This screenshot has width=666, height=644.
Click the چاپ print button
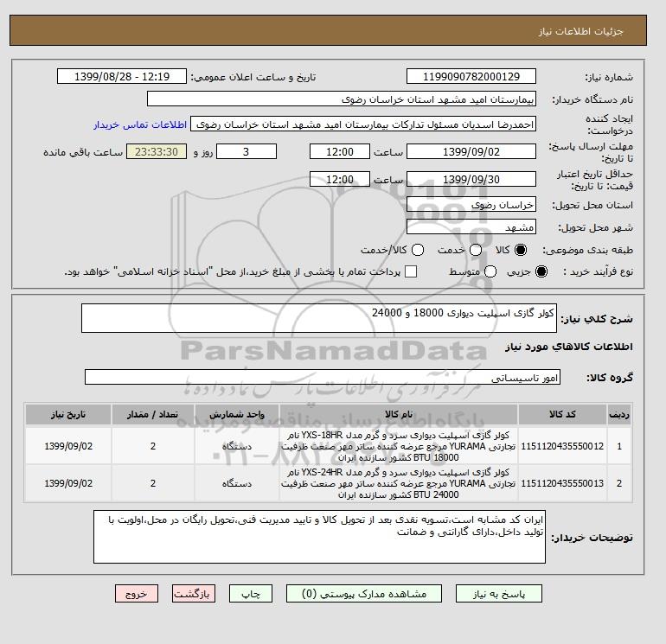(x=251, y=594)
